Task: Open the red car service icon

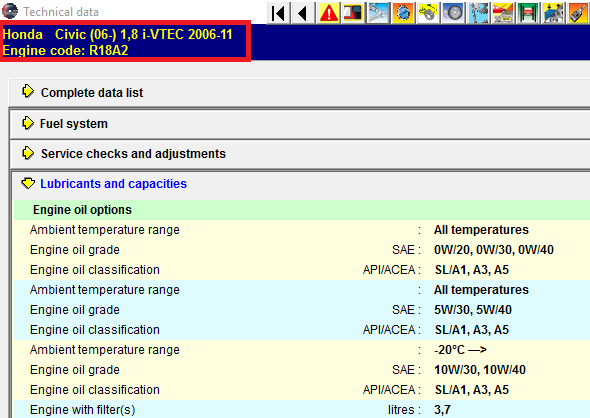Action: (x=503, y=13)
